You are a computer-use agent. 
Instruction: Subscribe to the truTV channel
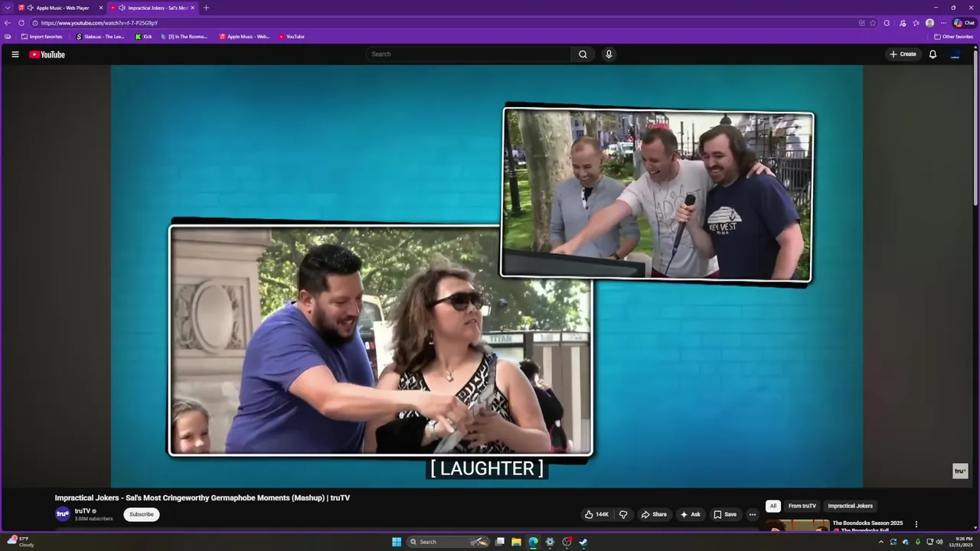pyautogui.click(x=142, y=514)
